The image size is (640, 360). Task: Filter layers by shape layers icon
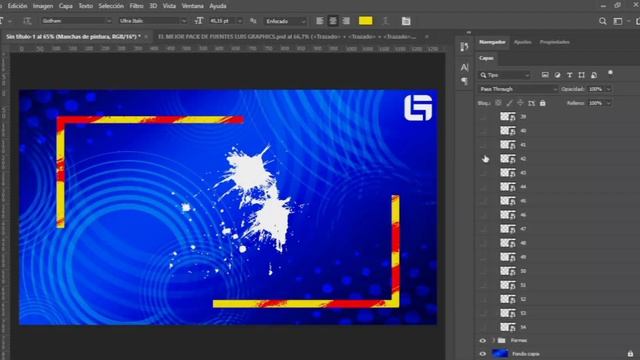tap(582, 75)
